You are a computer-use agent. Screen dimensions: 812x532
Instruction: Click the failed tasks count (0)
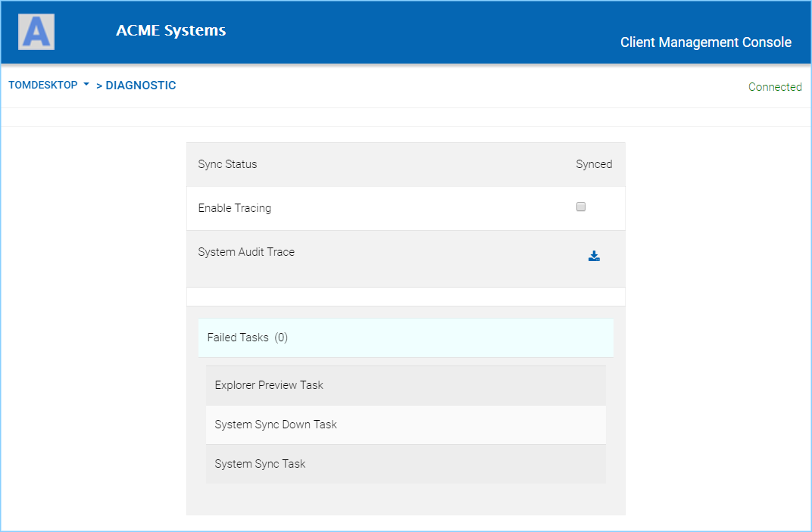(x=281, y=338)
